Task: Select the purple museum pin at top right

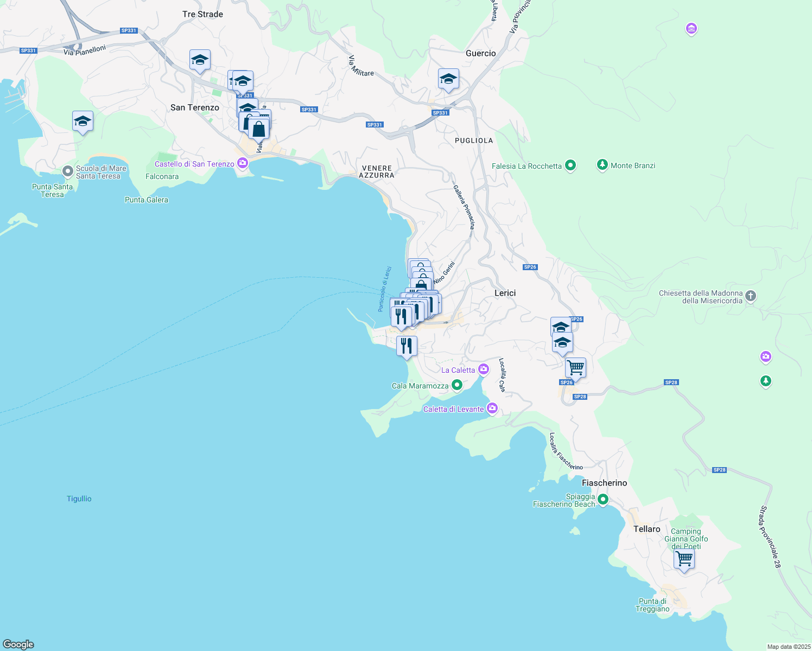Action: (x=692, y=29)
